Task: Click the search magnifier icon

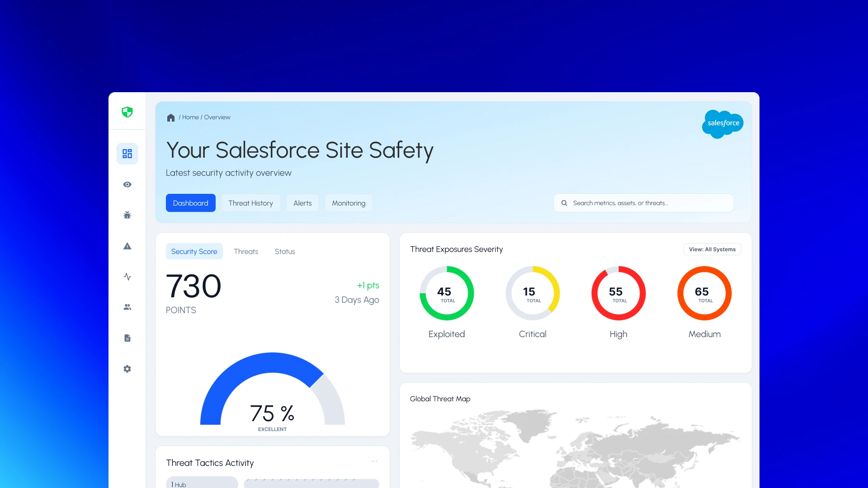Action: pyautogui.click(x=564, y=203)
